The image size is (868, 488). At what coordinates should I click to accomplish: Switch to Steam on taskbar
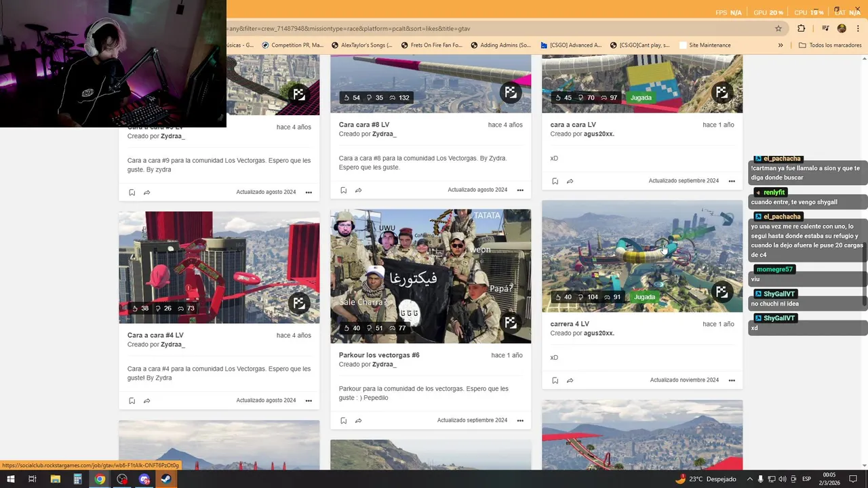click(x=165, y=479)
